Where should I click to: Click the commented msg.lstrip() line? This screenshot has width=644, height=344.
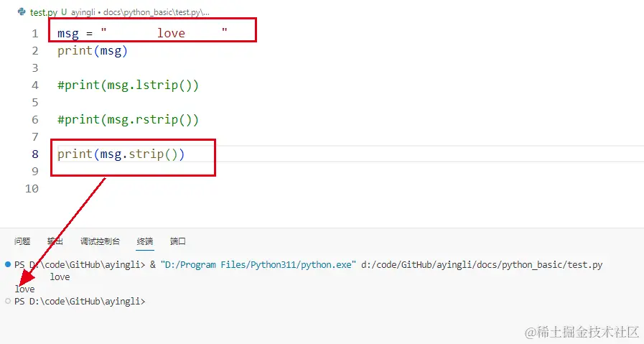click(128, 85)
